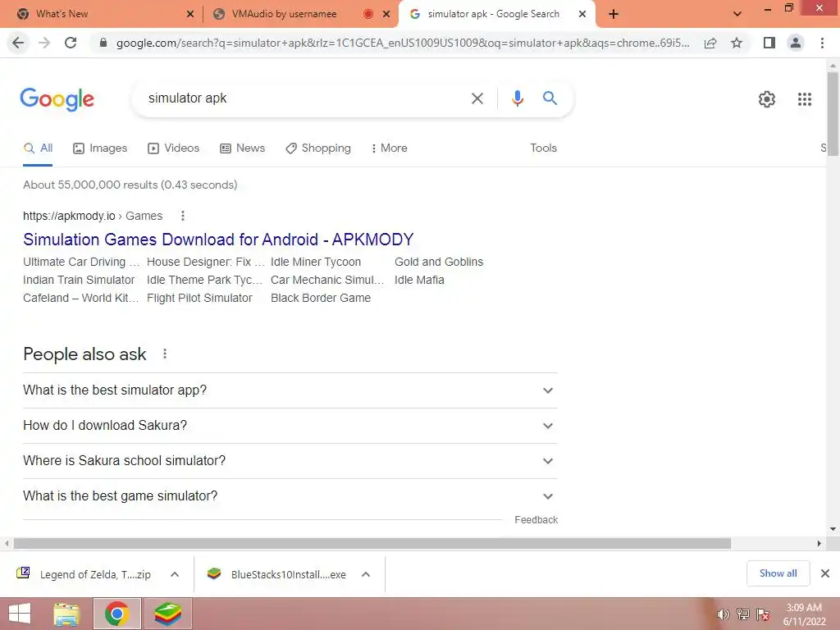This screenshot has width=840, height=630.
Task: Open the new tab plus button
Action: coord(614,15)
